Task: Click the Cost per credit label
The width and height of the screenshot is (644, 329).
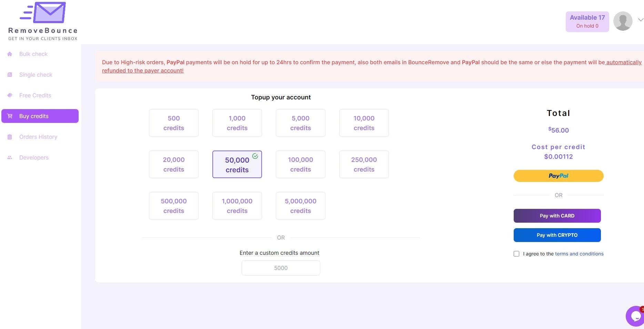Action: point(559,147)
